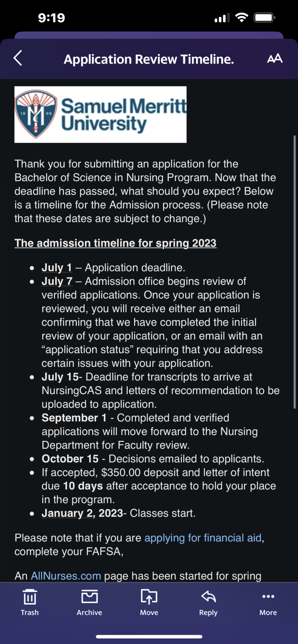Open the More options menu
The image size is (298, 644).
(x=268, y=596)
